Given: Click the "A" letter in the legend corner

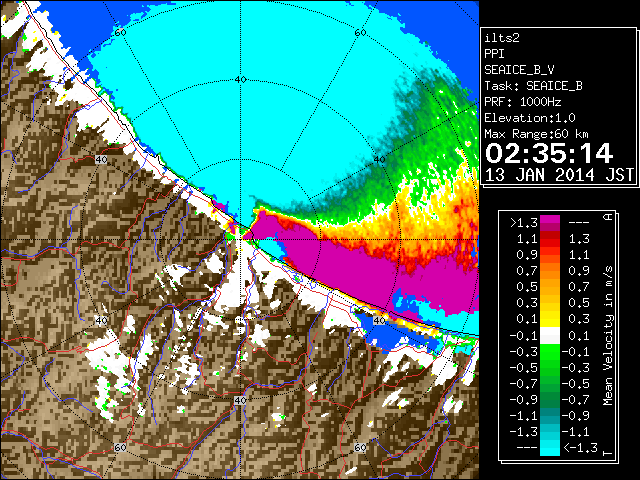Looking at the screenshot, I should pos(609,217).
